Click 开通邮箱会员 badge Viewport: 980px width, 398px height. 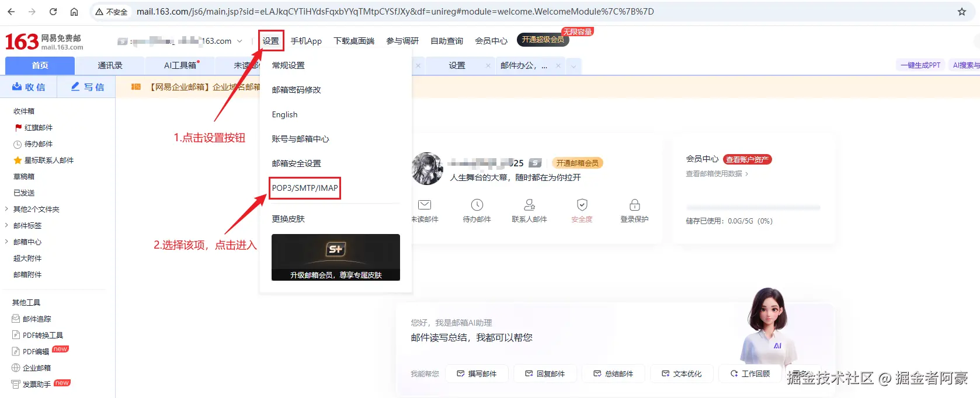(x=578, y=163)
